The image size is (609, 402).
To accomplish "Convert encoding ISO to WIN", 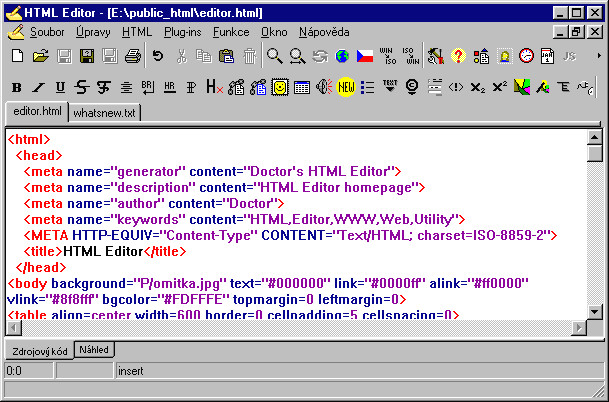I will [411, 56].
